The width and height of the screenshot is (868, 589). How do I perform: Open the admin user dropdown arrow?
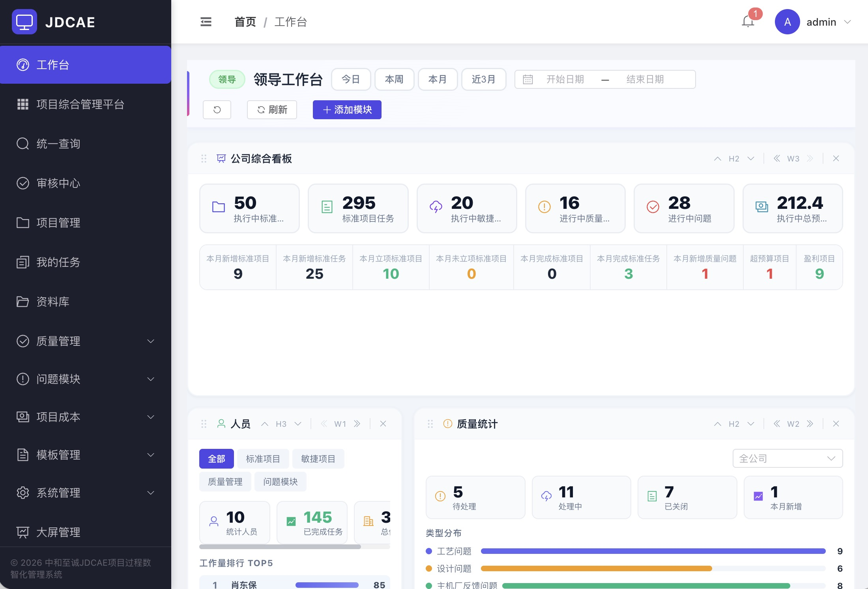(x=847, y=22)
